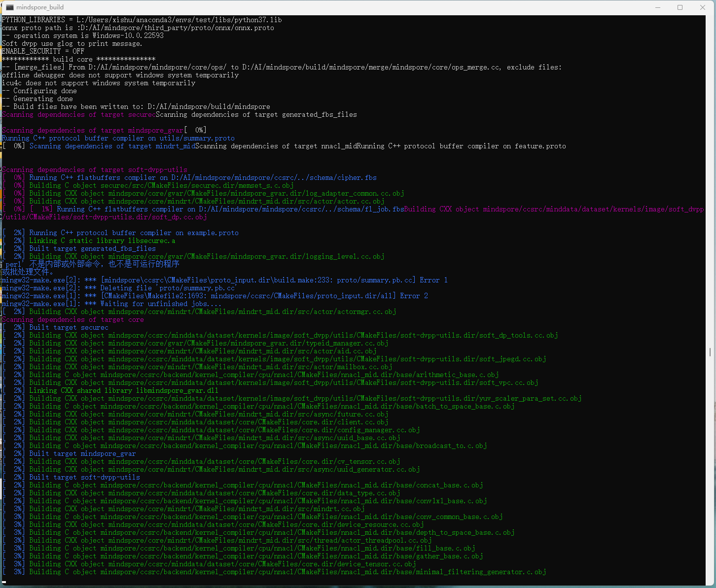
Task: Click the 'Waiting for unfinished jobs....' line
Action: 111,304
